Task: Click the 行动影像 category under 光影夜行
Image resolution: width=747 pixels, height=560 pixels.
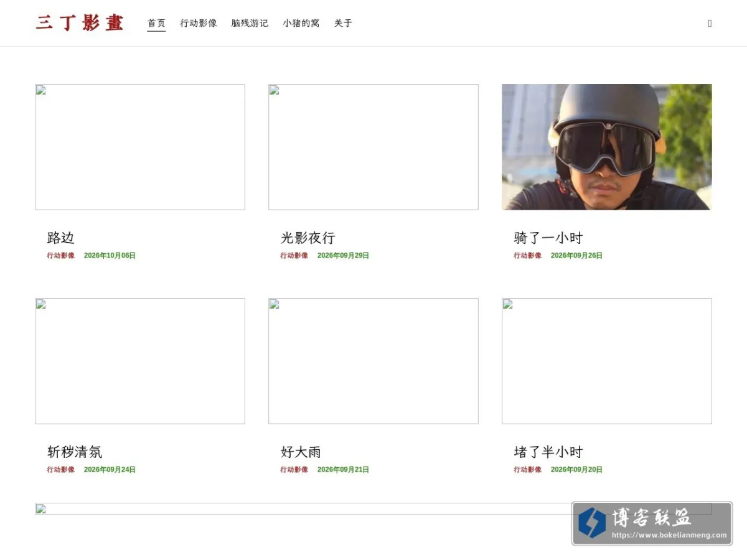Action: pos(294,256)
